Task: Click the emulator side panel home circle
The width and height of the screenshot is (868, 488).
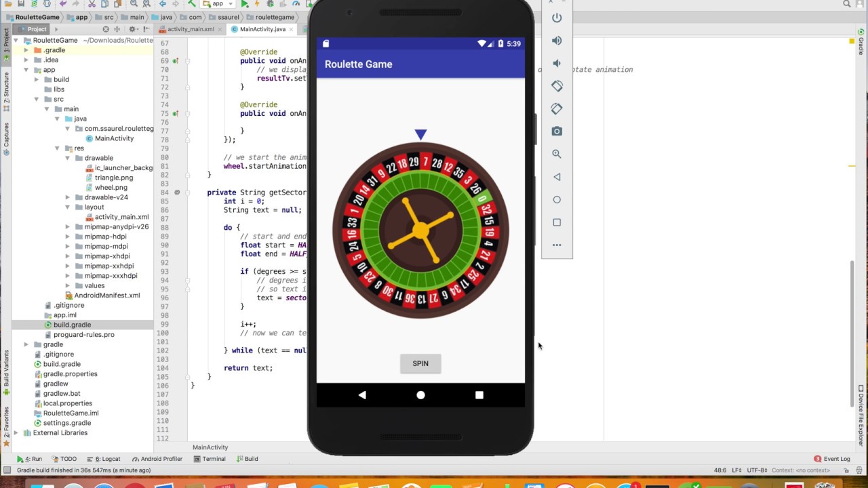Action: coord(557,199)
